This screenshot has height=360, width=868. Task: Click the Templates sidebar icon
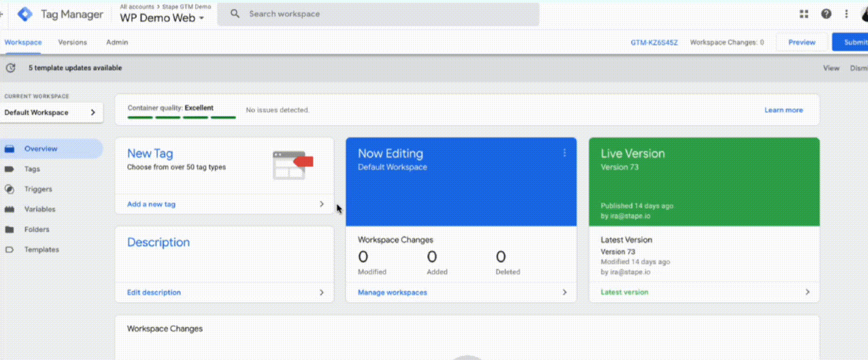pos(9,250)
